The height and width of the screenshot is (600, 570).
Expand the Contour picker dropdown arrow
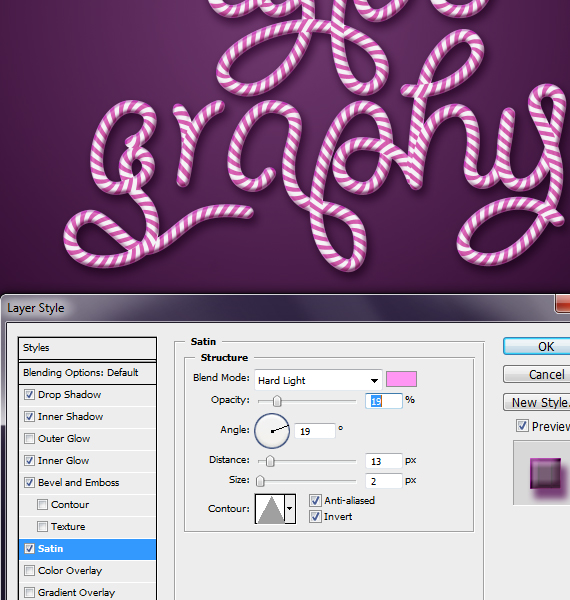pyautogui.click(x=290, y=509)
